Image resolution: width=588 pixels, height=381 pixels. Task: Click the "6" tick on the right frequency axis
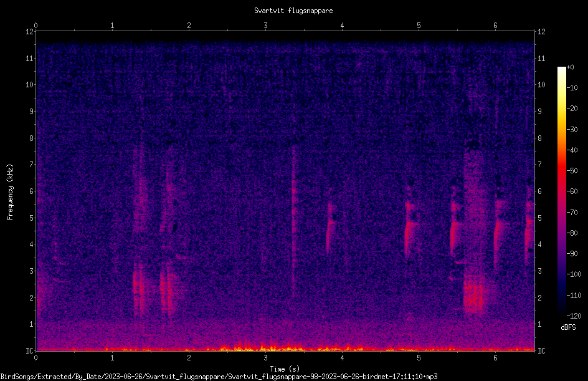[x=539, y=191]
